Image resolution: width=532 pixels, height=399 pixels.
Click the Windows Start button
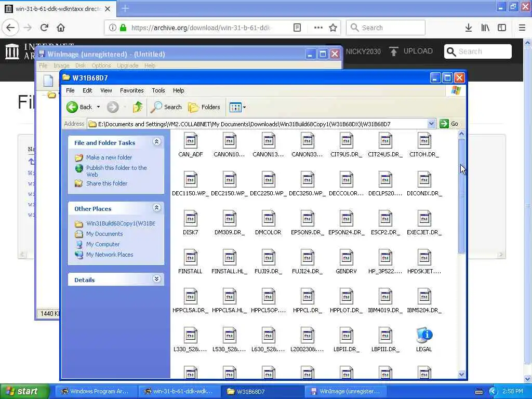[x=25, y=392]
